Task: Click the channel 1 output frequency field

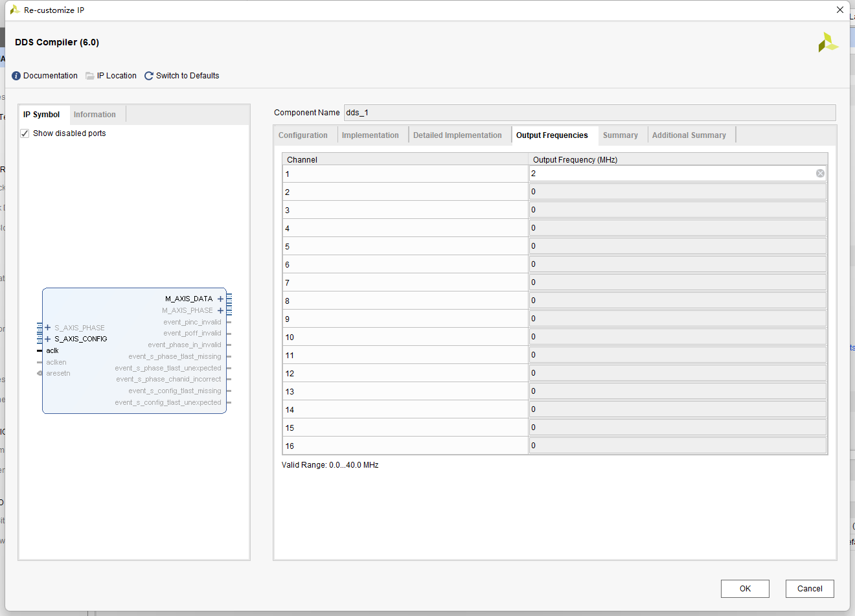Action: [x=678, y=173]
